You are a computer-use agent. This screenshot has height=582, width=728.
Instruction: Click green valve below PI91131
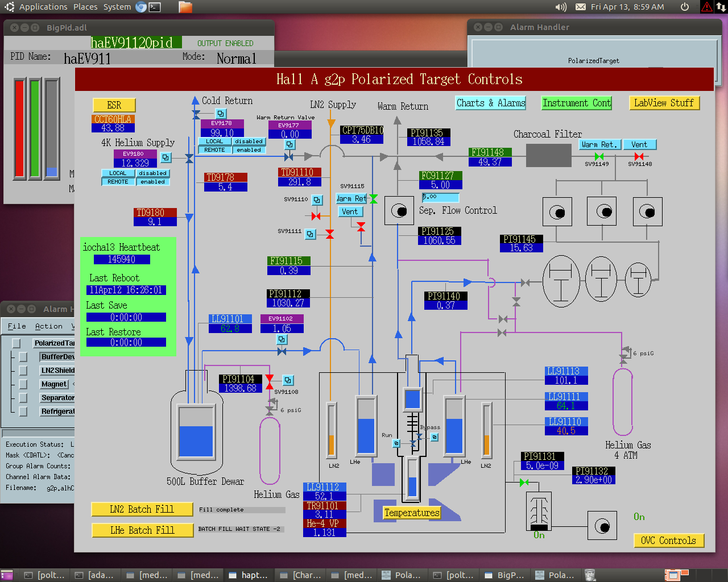pyautogui.click(x=524, y=483)
